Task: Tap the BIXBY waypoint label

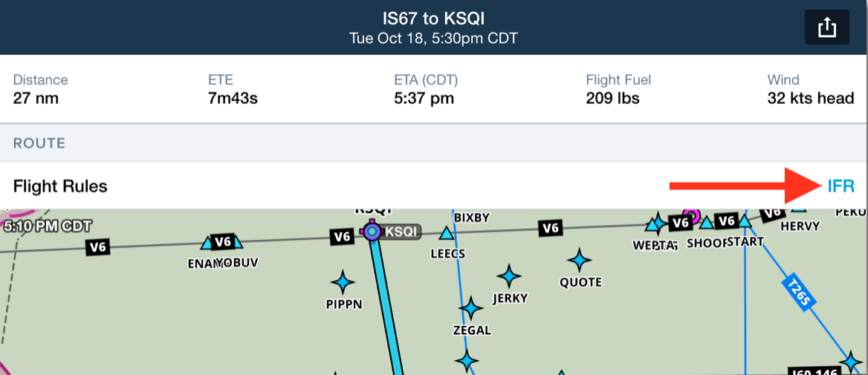Action: coord(472,218)
